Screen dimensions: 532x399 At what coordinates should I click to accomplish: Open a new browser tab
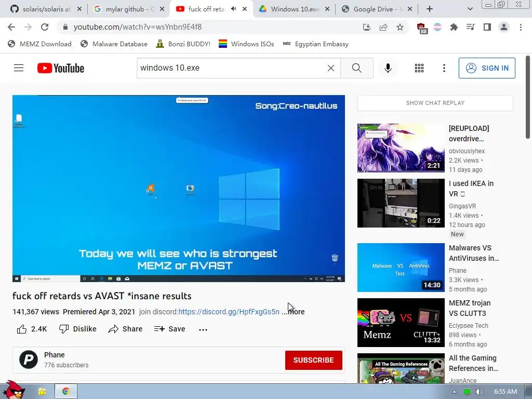click(x=430, y=9)
